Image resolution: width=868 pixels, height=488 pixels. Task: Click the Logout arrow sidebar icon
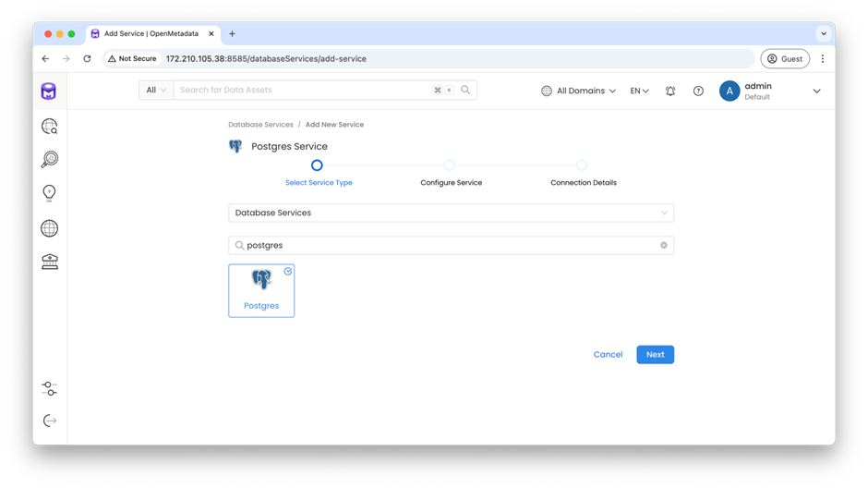(50, 421)
